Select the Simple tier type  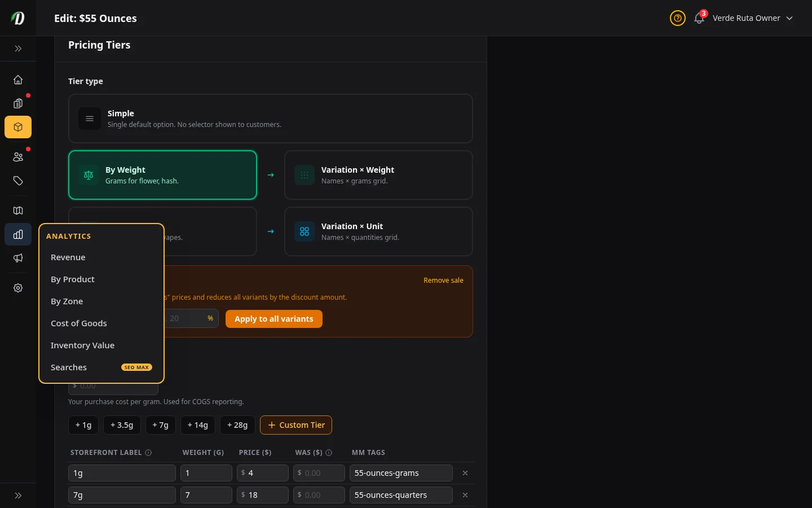pos(271,119)
